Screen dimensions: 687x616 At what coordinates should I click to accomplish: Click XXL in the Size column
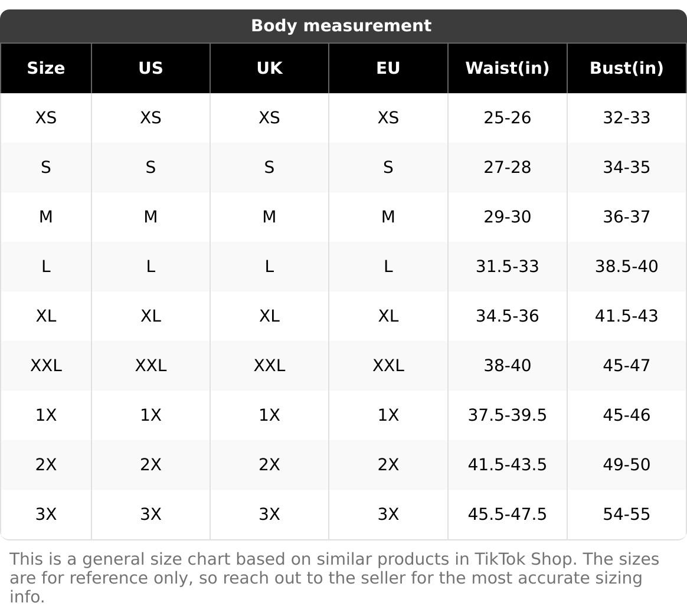(x=46, y=366)
